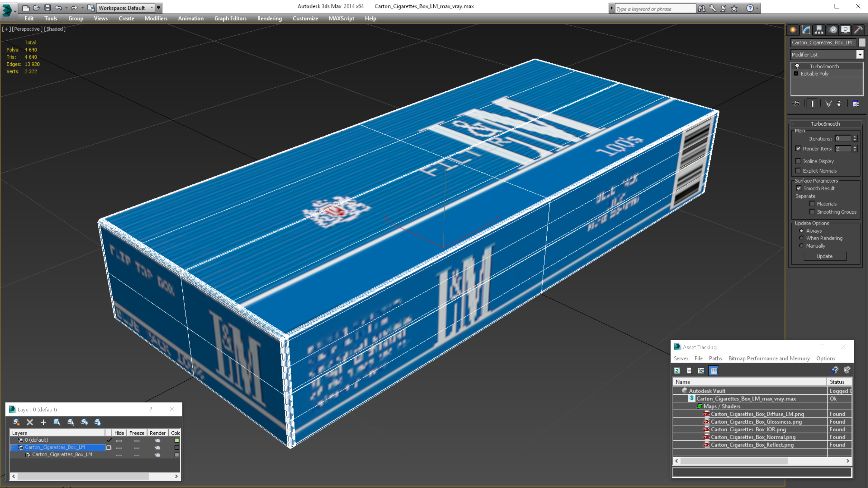Open Undo history dropdown arrow
Screen dimensions: 868x488
tap(66, 8)
